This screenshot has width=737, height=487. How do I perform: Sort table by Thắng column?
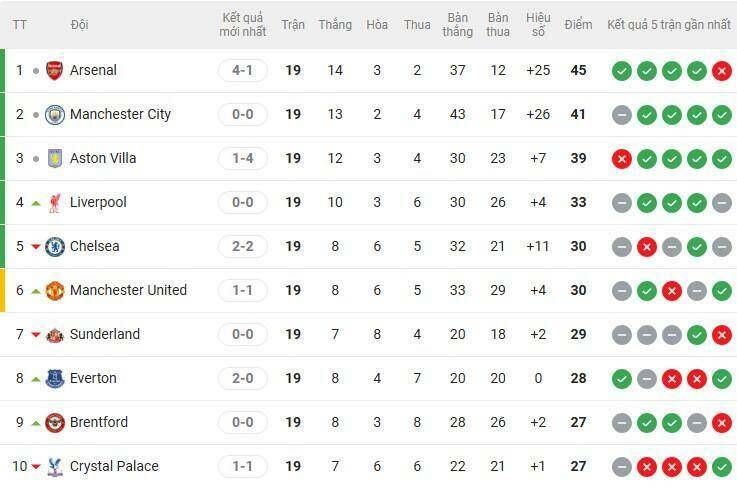pyautogui.click(x=335, y=24)
